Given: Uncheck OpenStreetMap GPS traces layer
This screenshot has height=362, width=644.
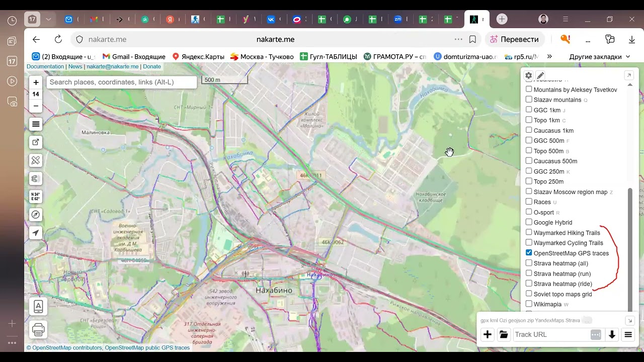Looking at the screenshot, I should tap(529, 253).
